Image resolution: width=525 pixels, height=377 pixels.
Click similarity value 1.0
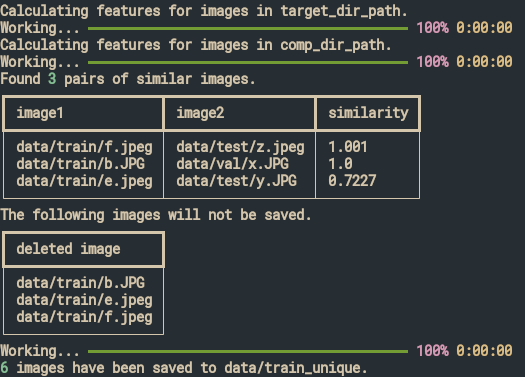(x=340, y=164)
